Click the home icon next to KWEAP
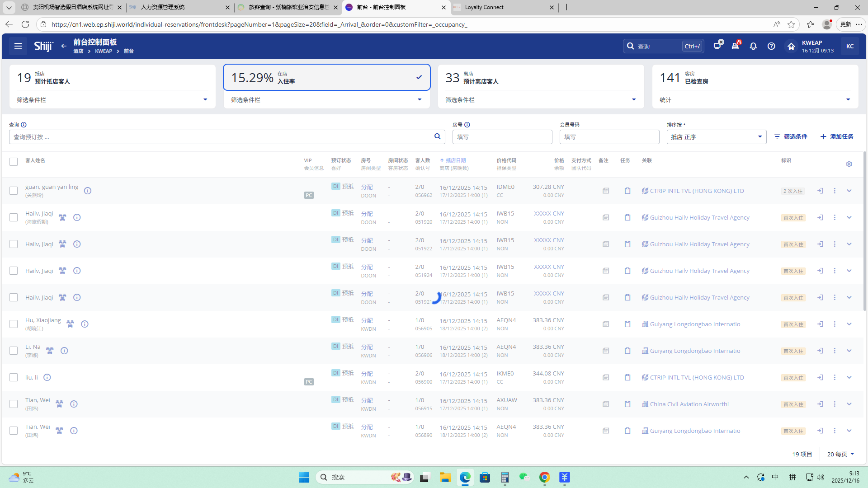The image size is (868, 488). point(791,46)
